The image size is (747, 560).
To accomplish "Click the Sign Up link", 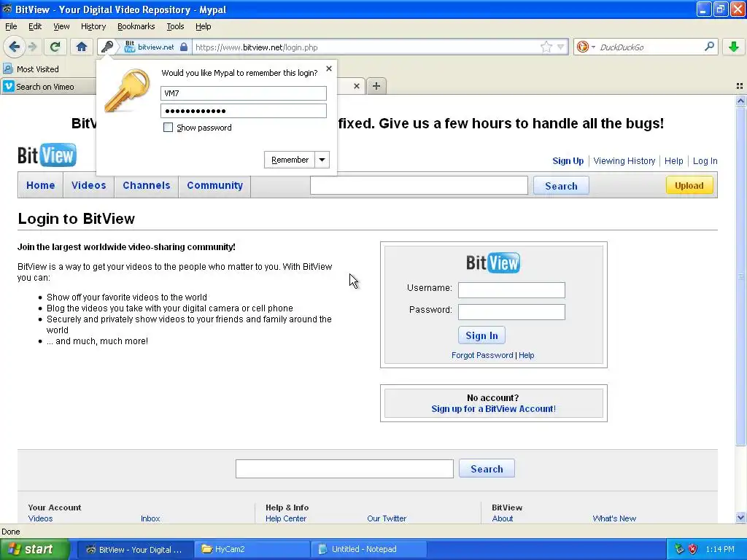I will tap(568, 161).
